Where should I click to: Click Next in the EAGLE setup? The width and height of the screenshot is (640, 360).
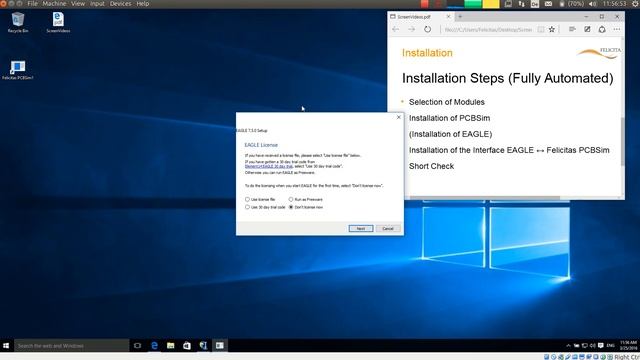tap(361, 229)
